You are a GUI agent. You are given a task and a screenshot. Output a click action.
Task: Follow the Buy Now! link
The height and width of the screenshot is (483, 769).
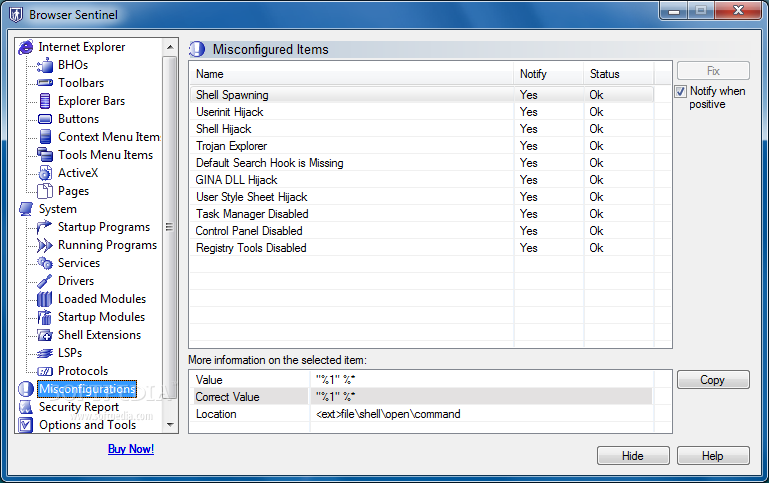(131, 449)
